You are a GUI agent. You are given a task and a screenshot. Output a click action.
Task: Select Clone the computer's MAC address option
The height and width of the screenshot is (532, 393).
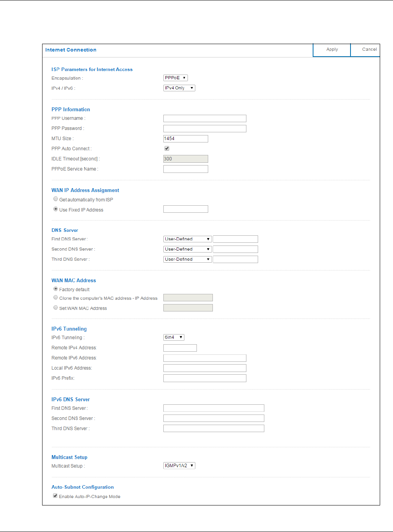[x=56, y=297]
